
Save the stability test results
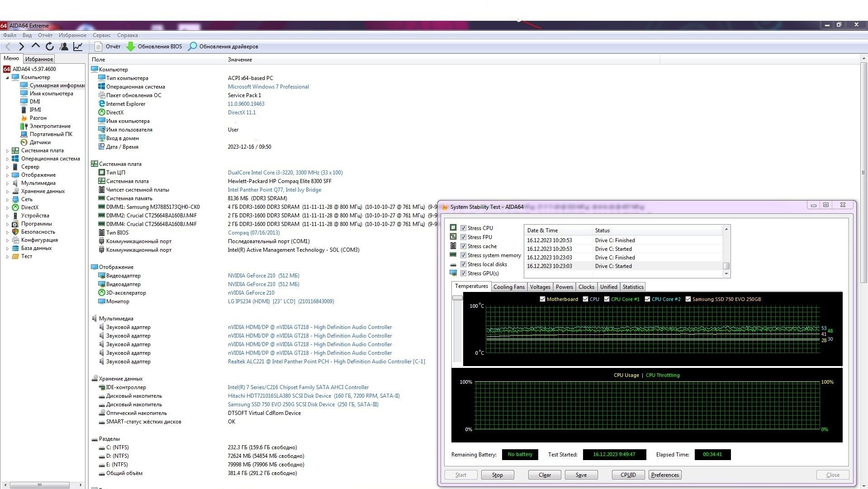tap(581, 475)
